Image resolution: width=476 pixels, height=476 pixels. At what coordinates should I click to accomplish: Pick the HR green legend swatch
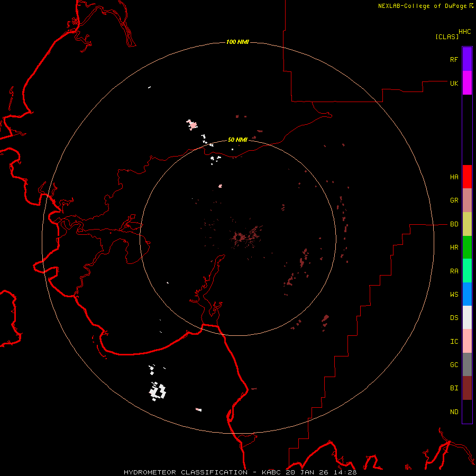click(467, 248)
